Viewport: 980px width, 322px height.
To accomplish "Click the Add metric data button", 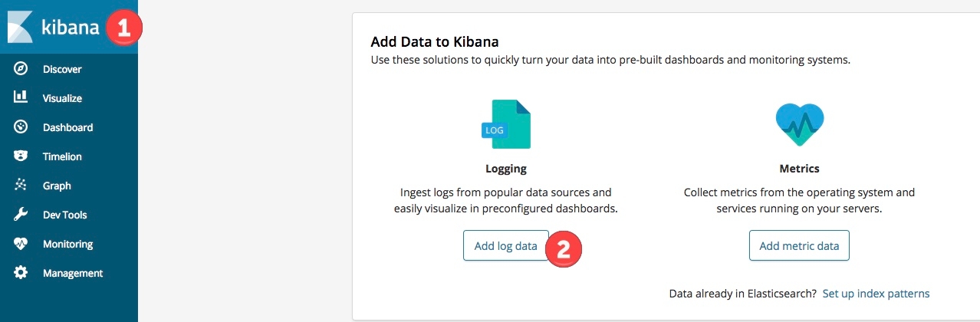I will coord(799,246).
